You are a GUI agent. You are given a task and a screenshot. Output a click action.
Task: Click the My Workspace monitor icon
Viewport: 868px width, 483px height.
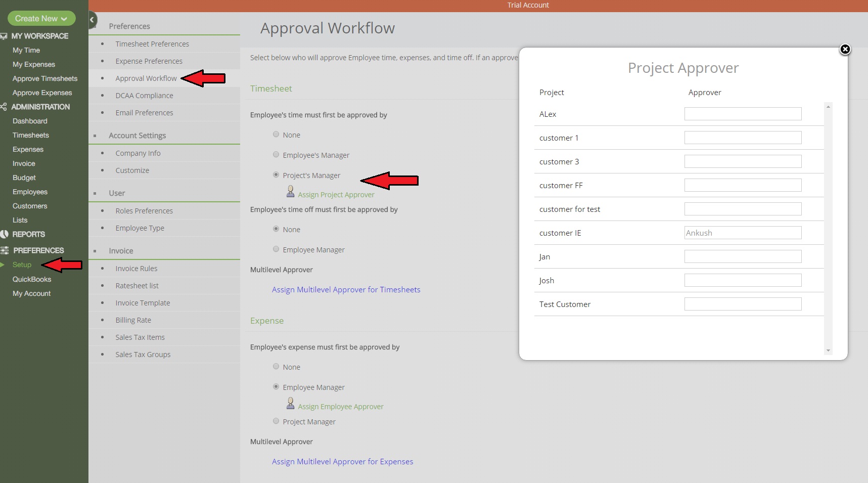point(4,36)
